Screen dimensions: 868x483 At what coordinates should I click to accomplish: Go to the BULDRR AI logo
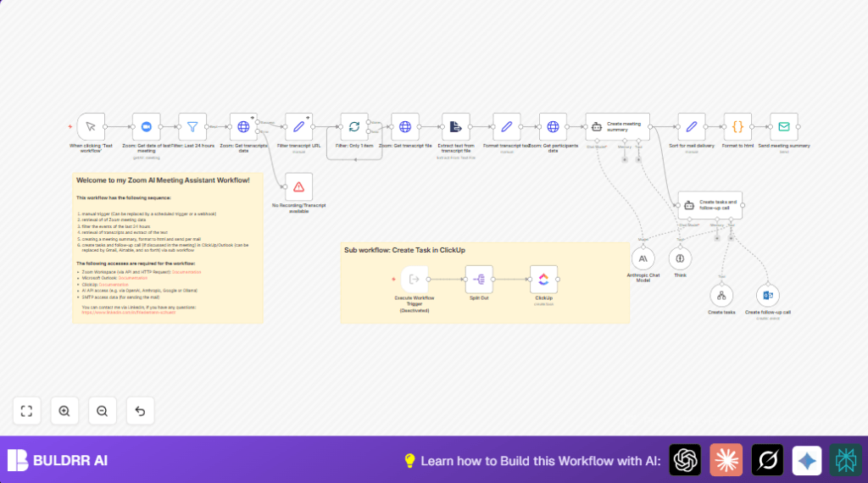tap(58, 460)
